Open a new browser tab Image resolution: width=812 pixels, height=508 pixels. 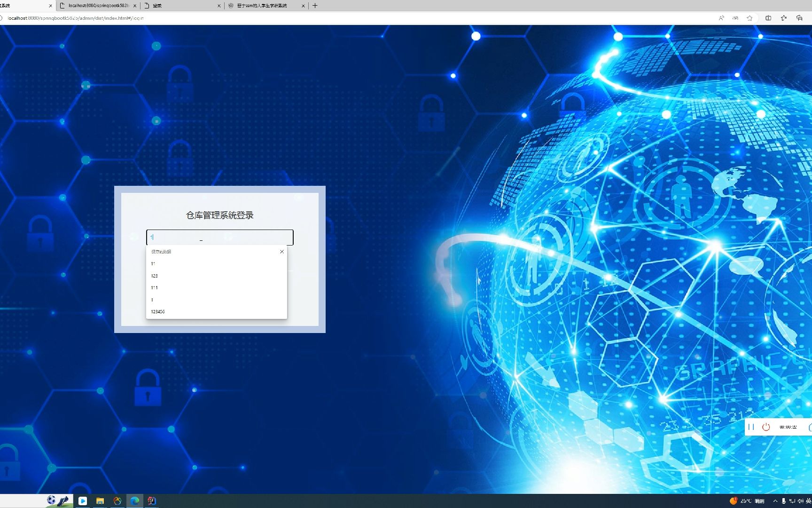(x=315, y=6)
